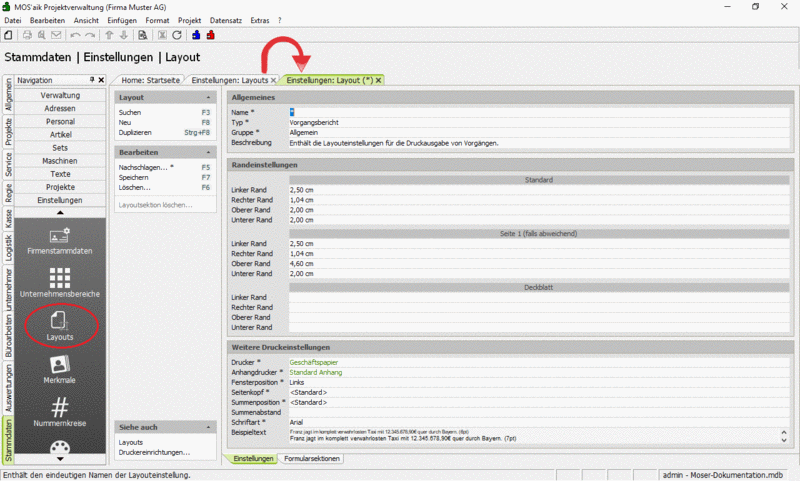Viewport: 800px width, 481px height.
Task: Open the Einfügen menu
Action: coord(122,20)
